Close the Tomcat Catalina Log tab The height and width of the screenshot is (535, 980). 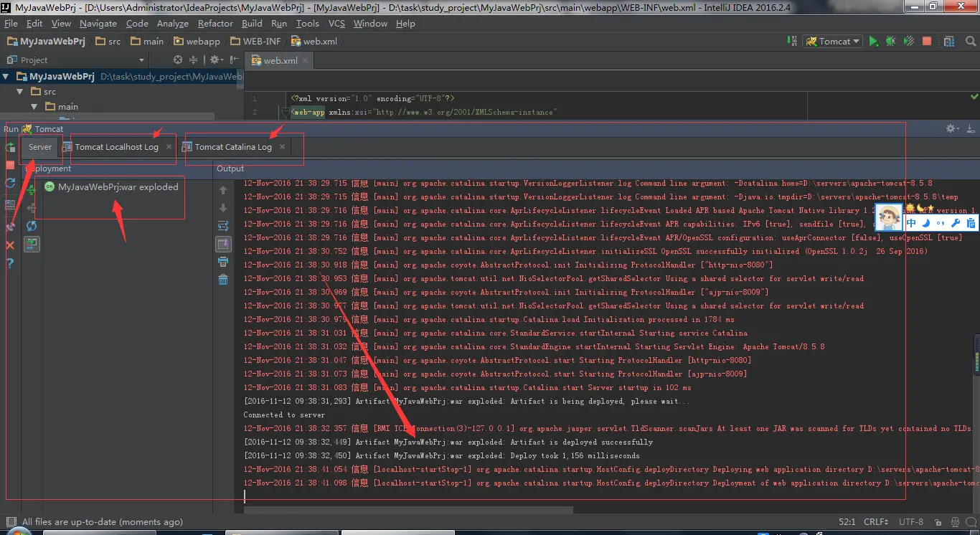click(x=282, y=147)
